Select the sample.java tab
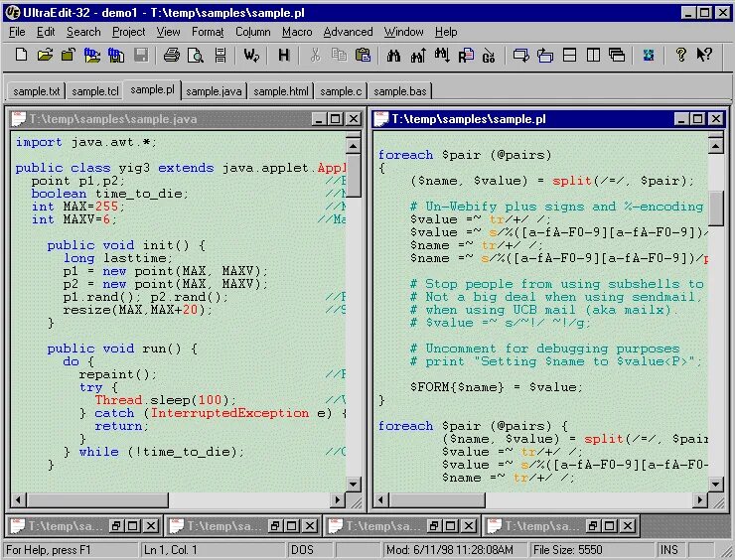Screen dimensions: 735x560 click(214, 91)
